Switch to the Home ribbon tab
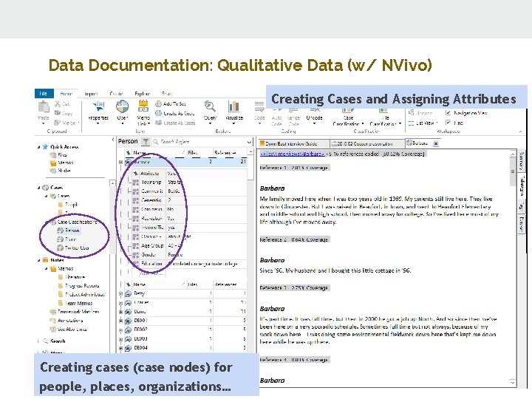 click(66, 93)
